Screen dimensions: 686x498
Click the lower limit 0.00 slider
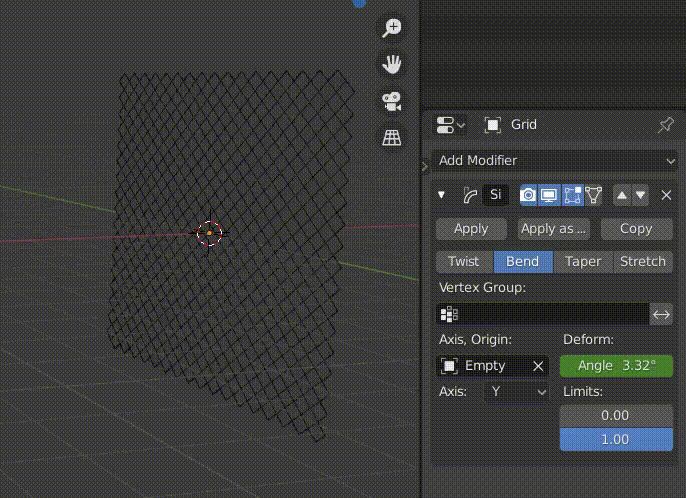point(616,415)
